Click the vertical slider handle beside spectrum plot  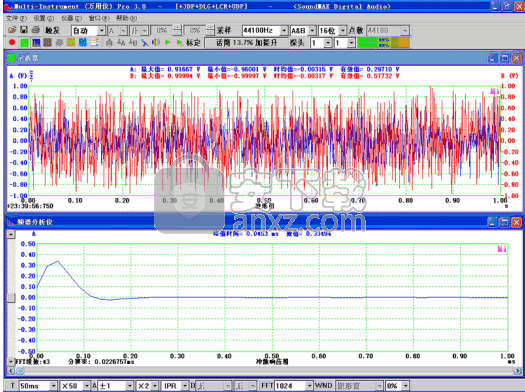[x=11, y=297]
